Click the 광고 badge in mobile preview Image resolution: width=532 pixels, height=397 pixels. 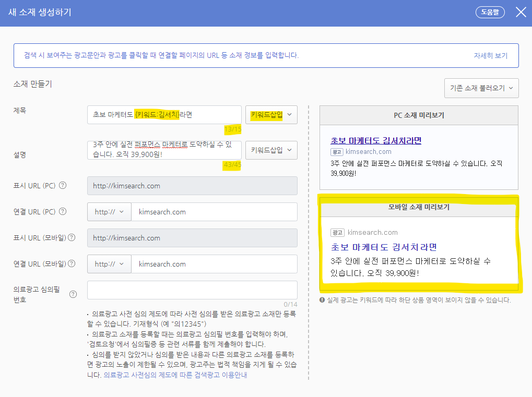(338, 233)
